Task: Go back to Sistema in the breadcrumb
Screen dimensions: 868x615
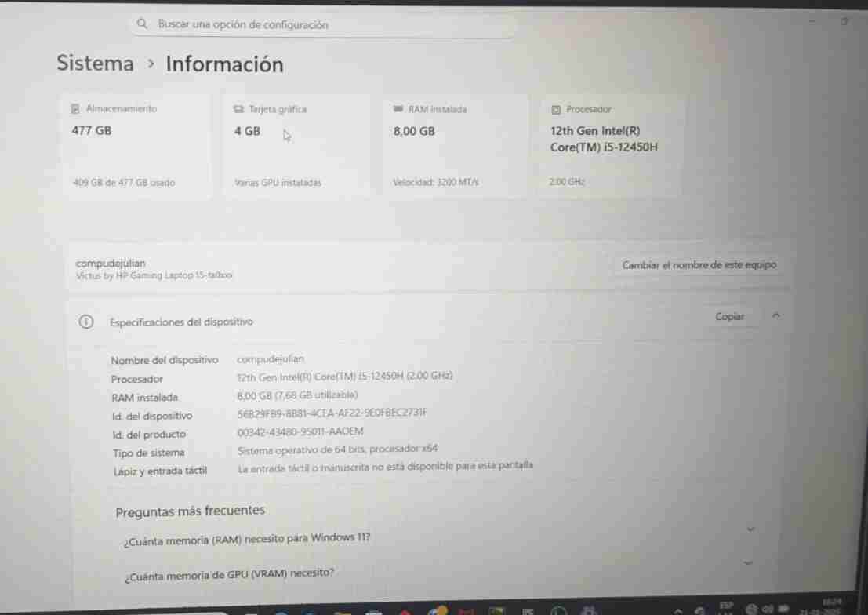Action: pos(95,63)
